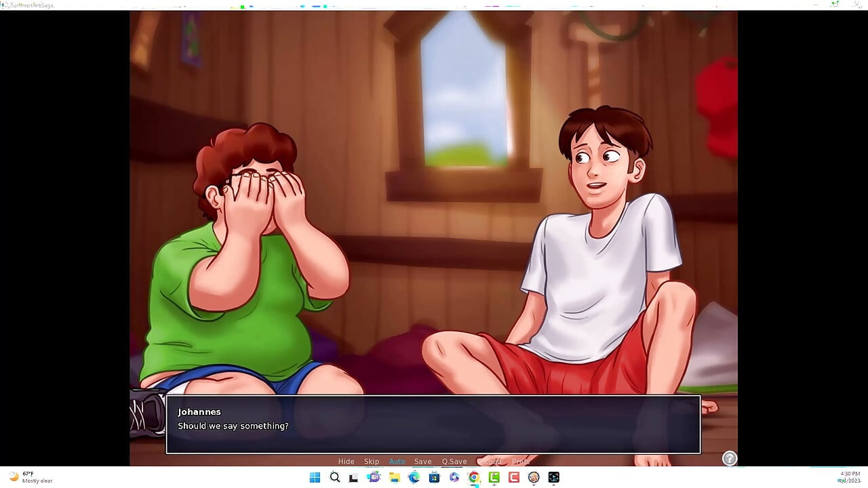This screenshot has height=488, width=868.
Task: Quick save with Q.Save
Action: tap(454, 462)
